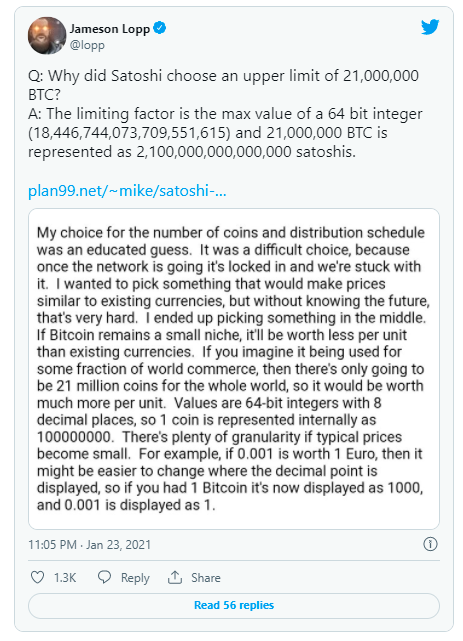This screenshot has height=641, width=463.
Task: Click the Read 56 replies button
Action: coord(234,605)
